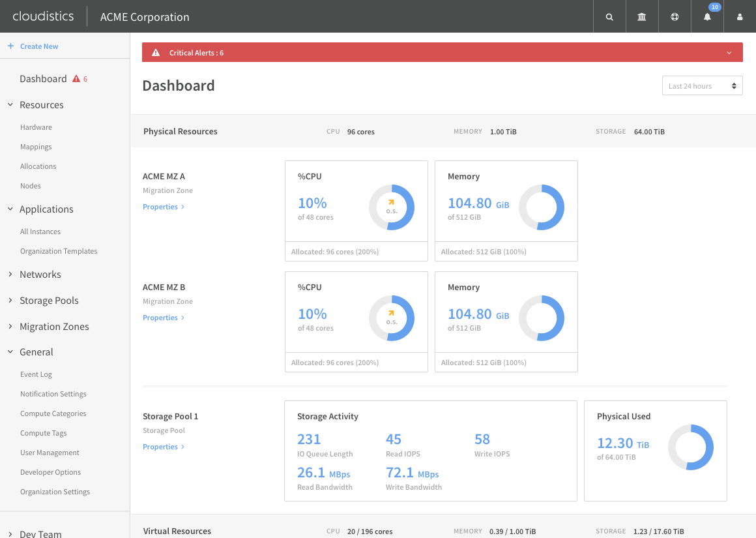
Task: Expand the Storage Pools section
Action: click(x=10, y=300)
